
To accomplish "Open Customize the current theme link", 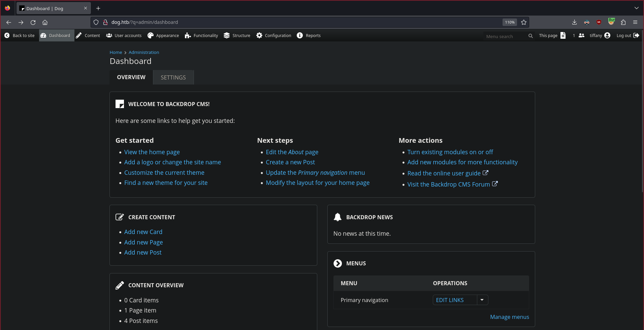I will click(x=164, y=173).
